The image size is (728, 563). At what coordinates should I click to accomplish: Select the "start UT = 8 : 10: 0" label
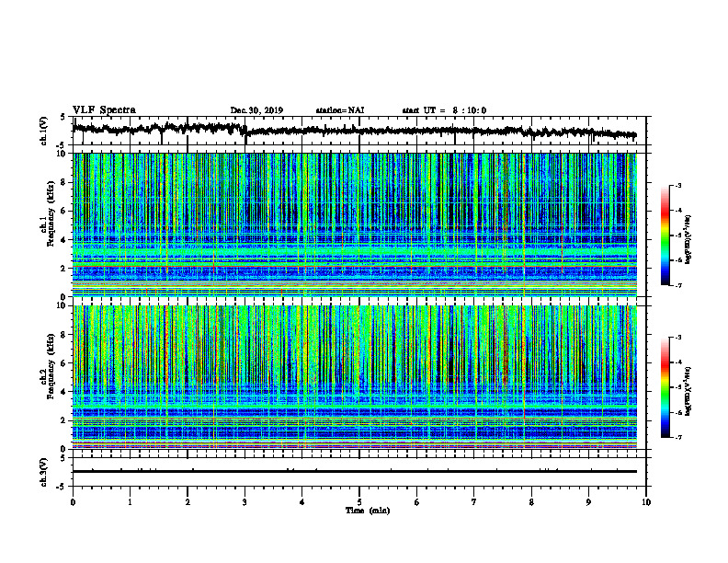444,110
